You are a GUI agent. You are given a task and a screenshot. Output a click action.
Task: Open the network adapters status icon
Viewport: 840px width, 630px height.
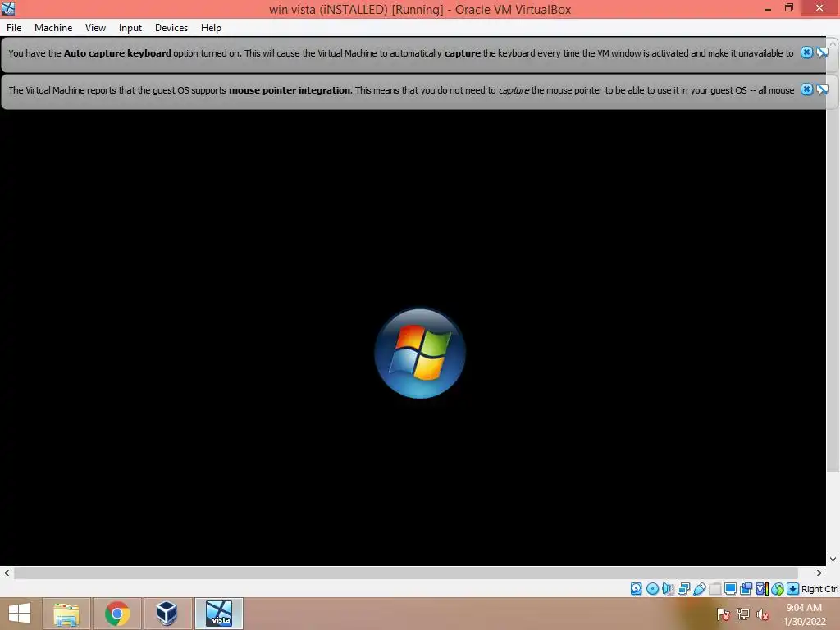(683, 589)
